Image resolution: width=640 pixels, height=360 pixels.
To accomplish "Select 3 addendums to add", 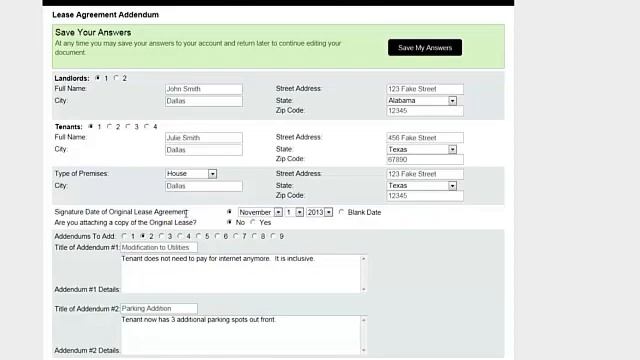I will (x=161, y=236).
